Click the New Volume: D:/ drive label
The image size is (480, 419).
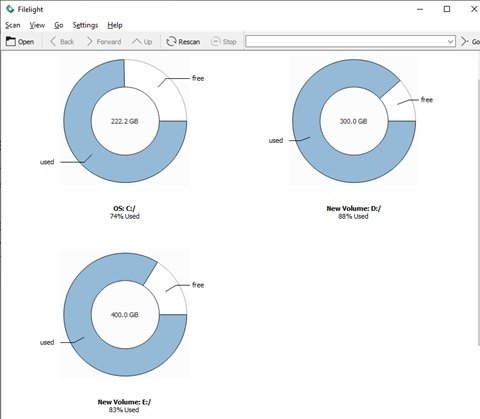[354, 208]
